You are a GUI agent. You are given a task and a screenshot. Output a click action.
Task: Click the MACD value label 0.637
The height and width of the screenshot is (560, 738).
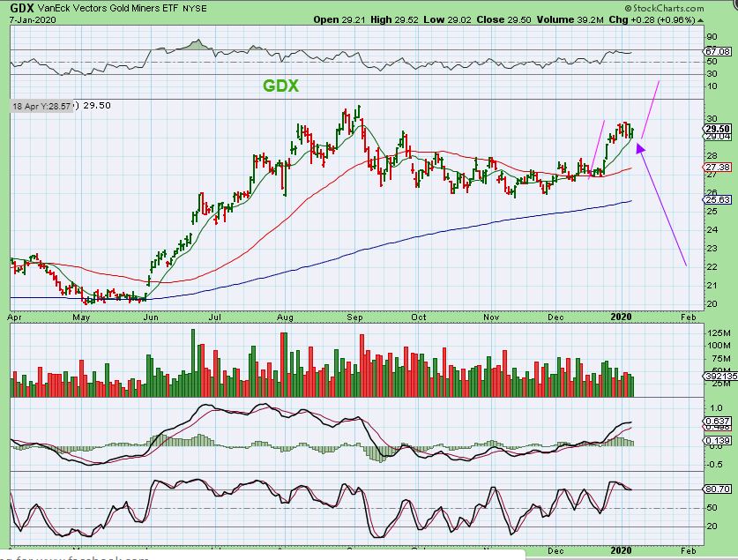[x=718, y=421]
